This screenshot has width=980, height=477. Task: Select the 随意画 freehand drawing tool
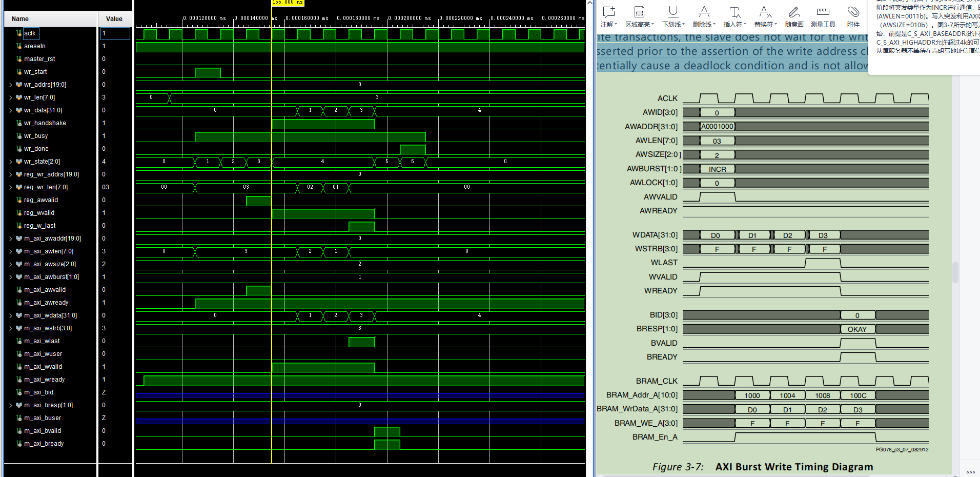[794, 13]
